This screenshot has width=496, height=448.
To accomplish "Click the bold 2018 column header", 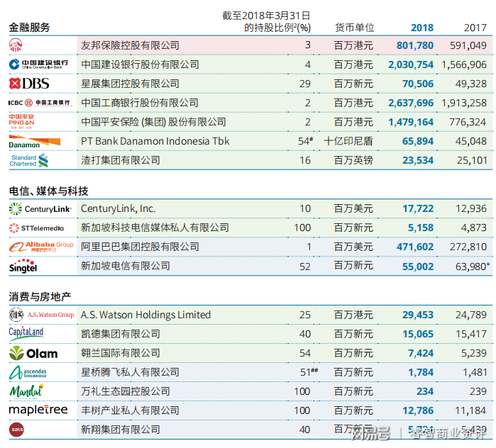I will [422, 28].
